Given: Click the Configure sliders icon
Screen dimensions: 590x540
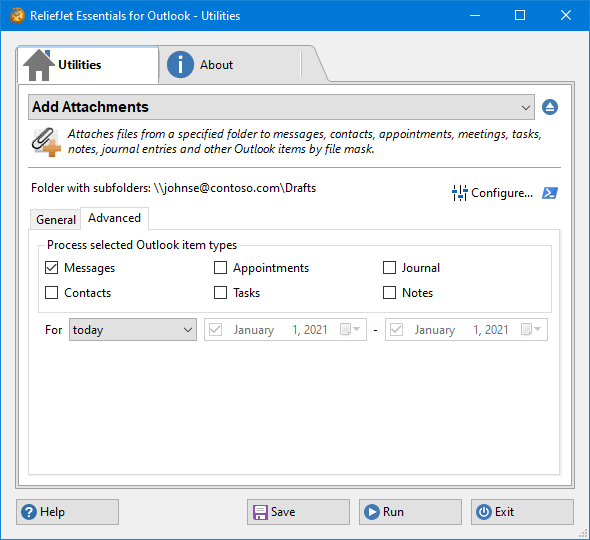Looking at the screenshot, I should coord(459,193).
